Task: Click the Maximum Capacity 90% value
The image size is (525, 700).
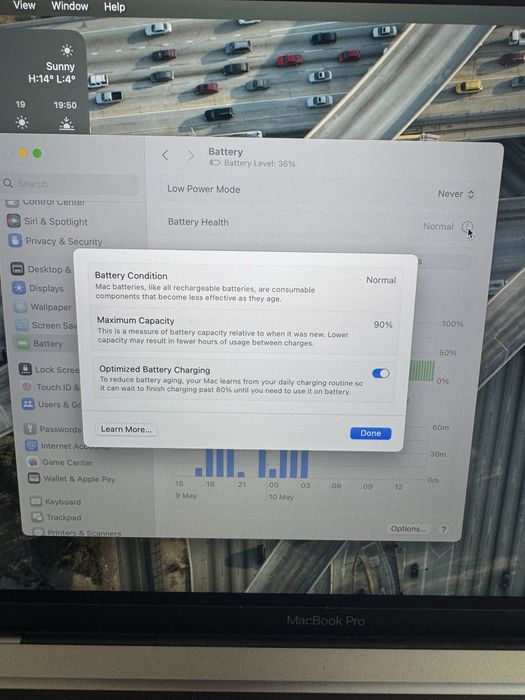Action: [383, 325]
